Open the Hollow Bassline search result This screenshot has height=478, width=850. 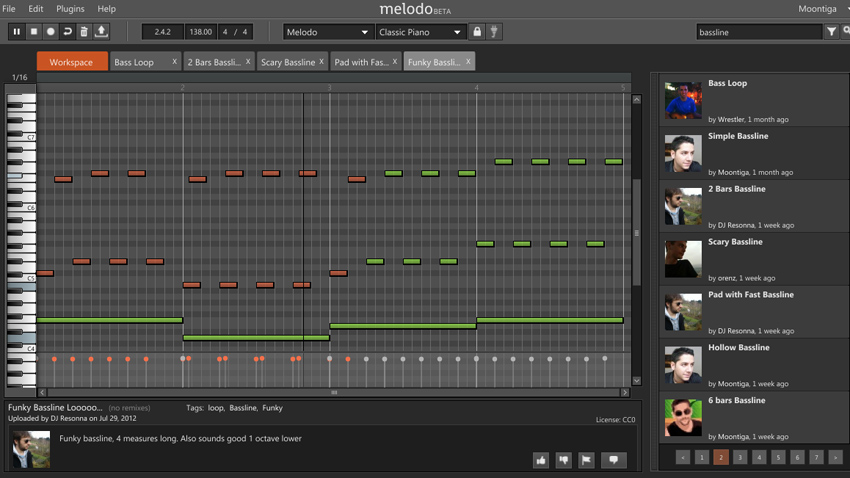(754, 365)
